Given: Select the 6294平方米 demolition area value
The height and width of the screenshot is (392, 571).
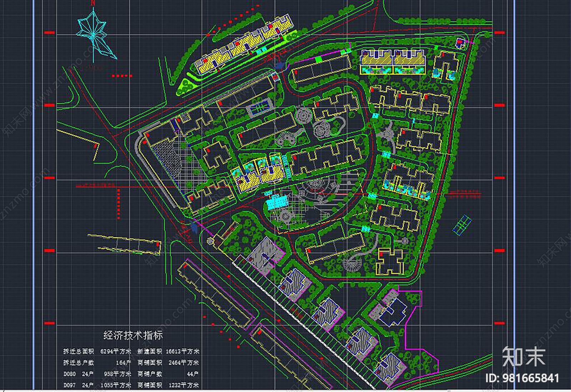Looking at the screenshot, I should (116, 351).
